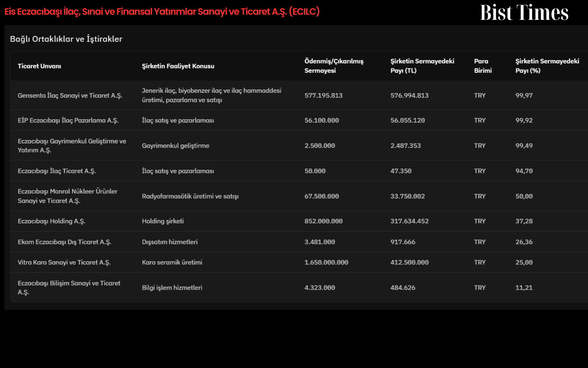588x368 pixels.
Task: Click the Dışsatım hizmetleri activity cell
Action: pos(170,242)
